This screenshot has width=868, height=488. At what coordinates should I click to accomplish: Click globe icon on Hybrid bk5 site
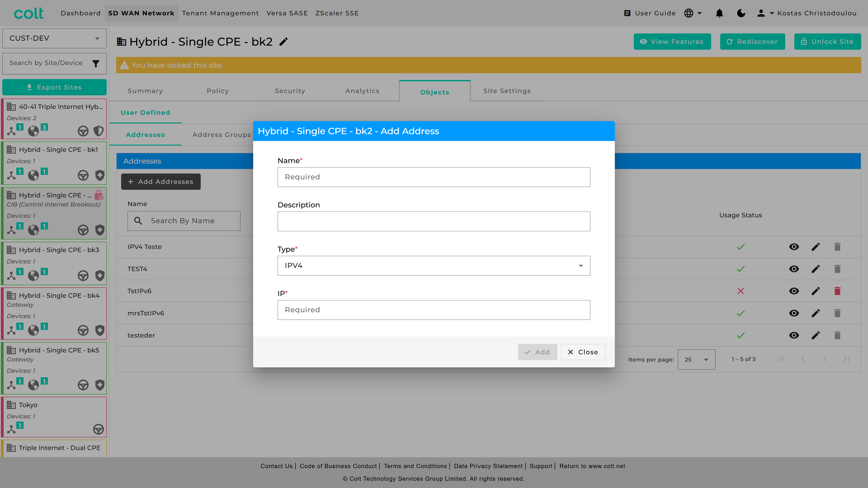(x=33, y=385)
